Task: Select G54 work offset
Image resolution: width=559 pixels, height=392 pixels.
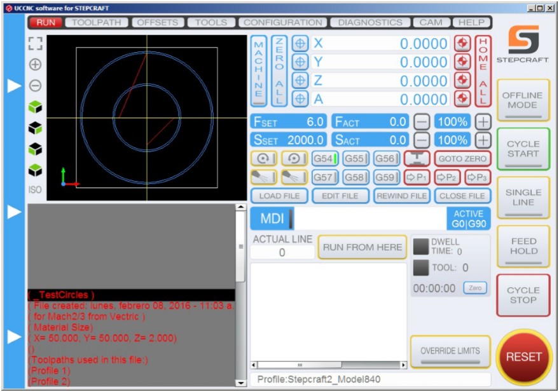Action: pyautogui.click(x=325, y=158)
